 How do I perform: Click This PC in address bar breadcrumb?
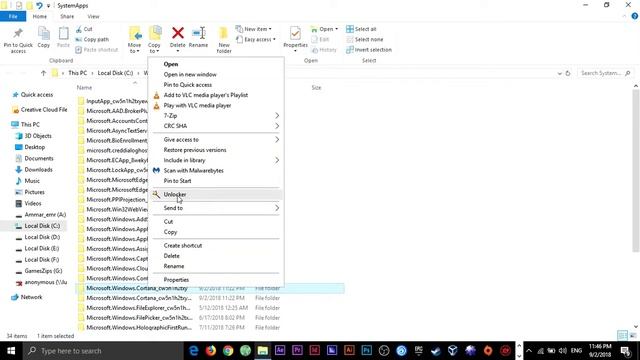77,73
